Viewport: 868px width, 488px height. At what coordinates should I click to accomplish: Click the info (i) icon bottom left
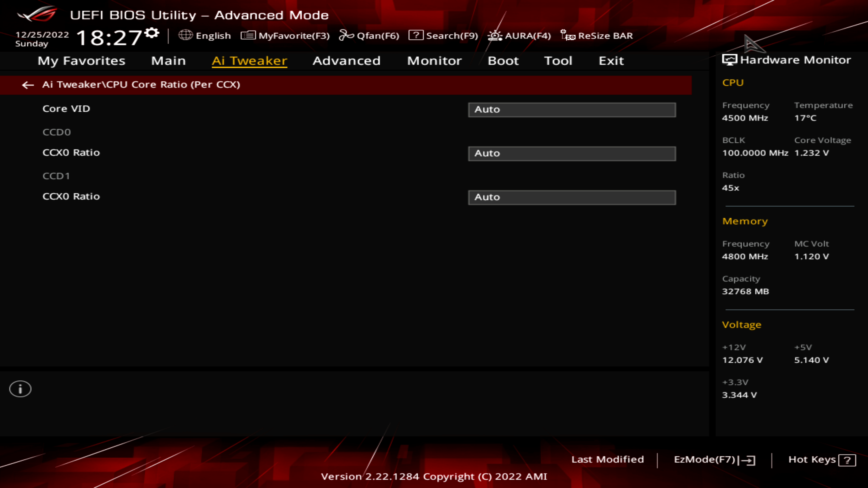pyautogui.click(x=20, y=389)
